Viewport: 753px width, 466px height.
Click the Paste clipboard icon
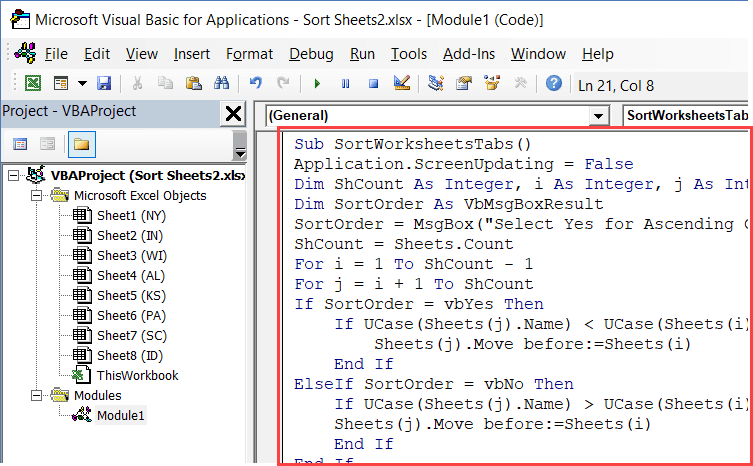click(x=193, y=84)
